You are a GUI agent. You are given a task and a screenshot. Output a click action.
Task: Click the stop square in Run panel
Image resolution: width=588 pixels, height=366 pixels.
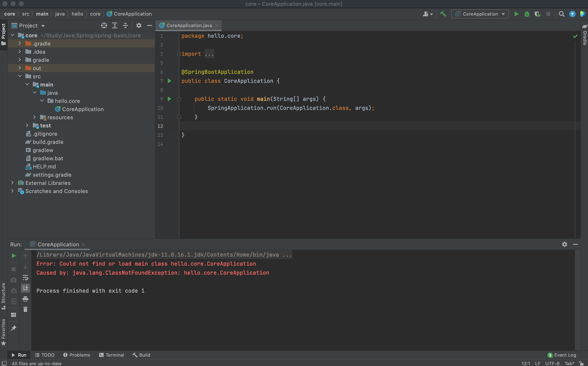tap(14, 269)
